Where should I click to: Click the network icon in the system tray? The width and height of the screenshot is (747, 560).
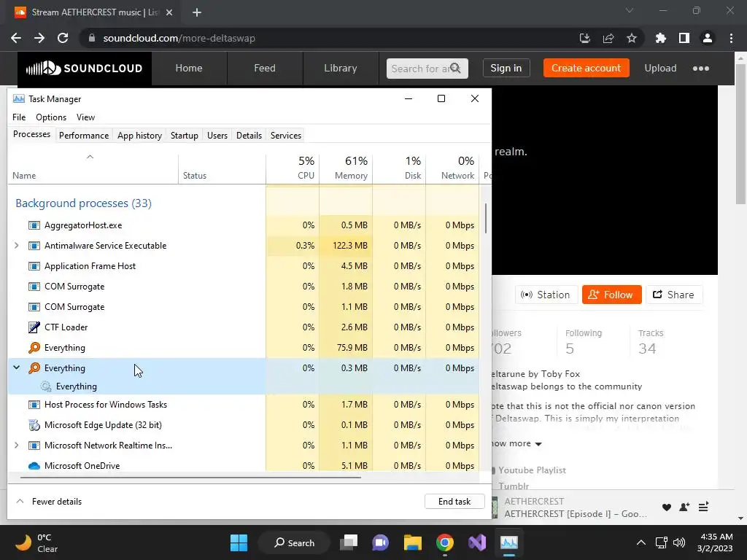(x=661, y=542)
